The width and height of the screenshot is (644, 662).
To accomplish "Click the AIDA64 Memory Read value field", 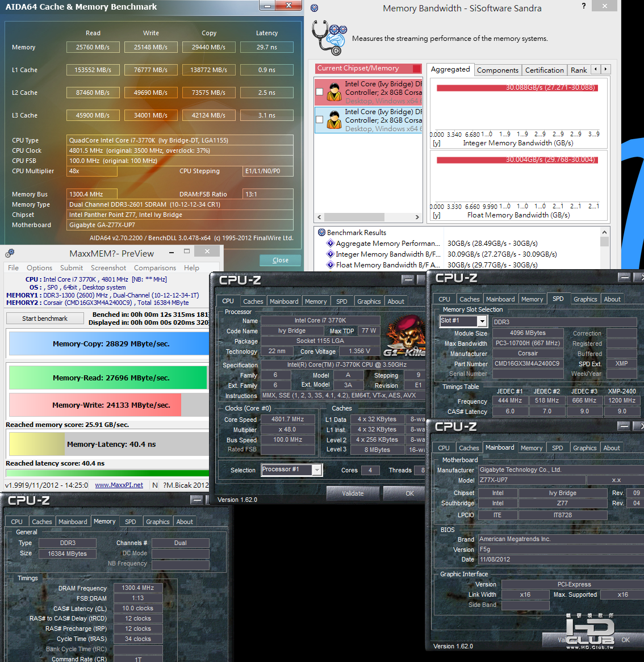I will (x=93, y=47).
